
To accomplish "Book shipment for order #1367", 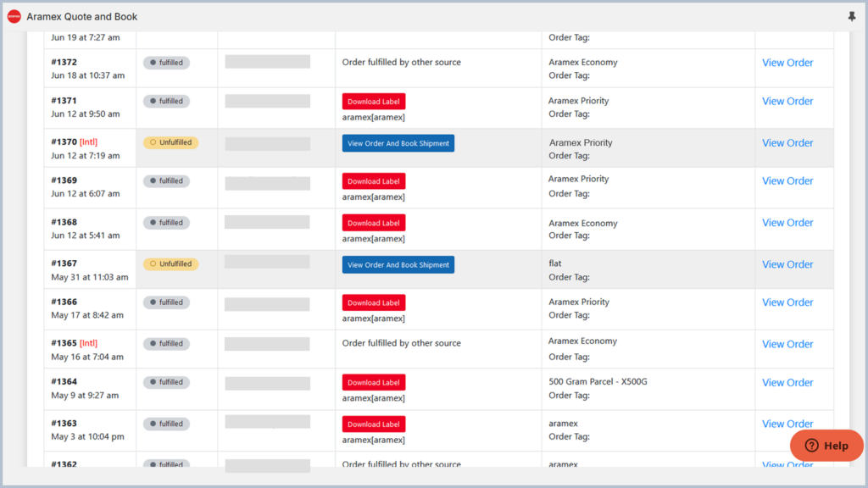I will [398, 265].
